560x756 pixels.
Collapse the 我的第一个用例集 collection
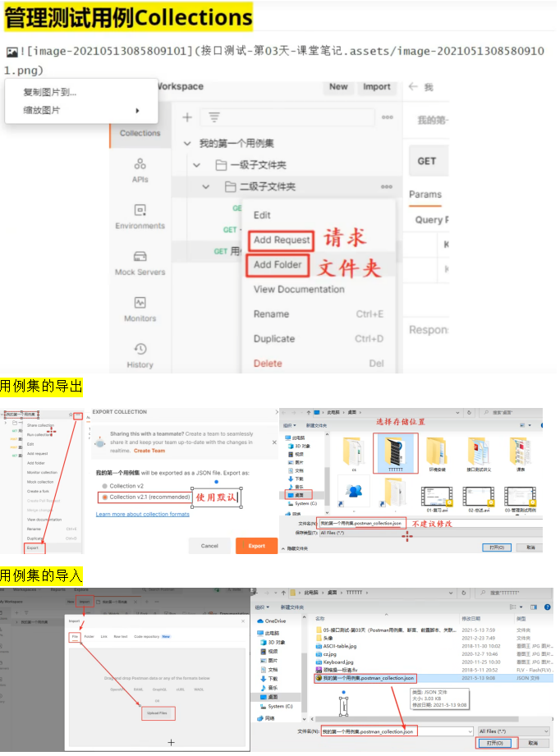pyautogui.click(x=187, y=143)
